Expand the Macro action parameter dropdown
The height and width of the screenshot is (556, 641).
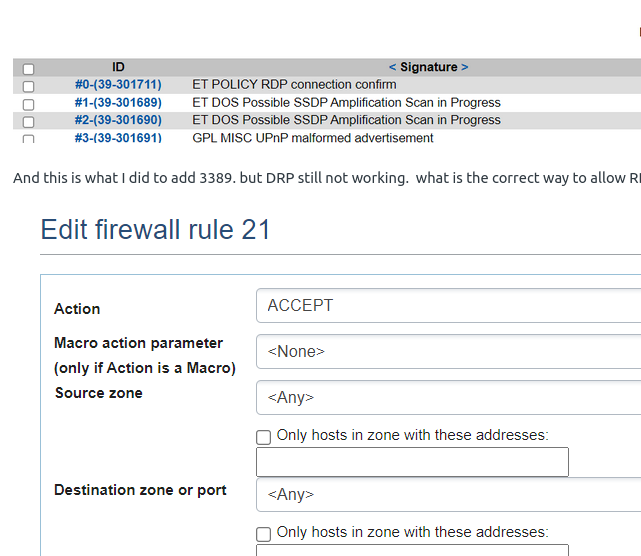pyautogui.click(x=448, y=352)
